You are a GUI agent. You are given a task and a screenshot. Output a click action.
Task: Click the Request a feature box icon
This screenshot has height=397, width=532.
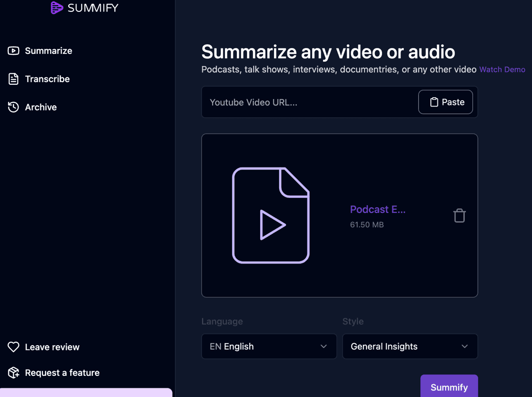pos(13,372)
